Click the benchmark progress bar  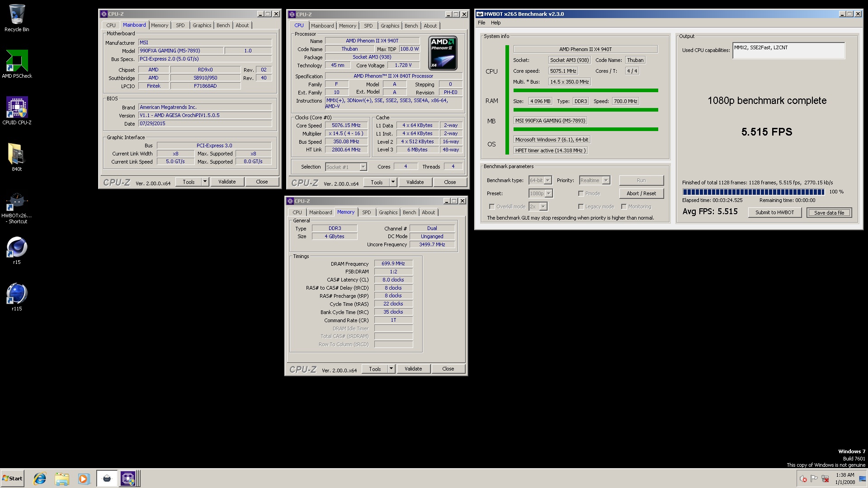click(x=753, y=192)
